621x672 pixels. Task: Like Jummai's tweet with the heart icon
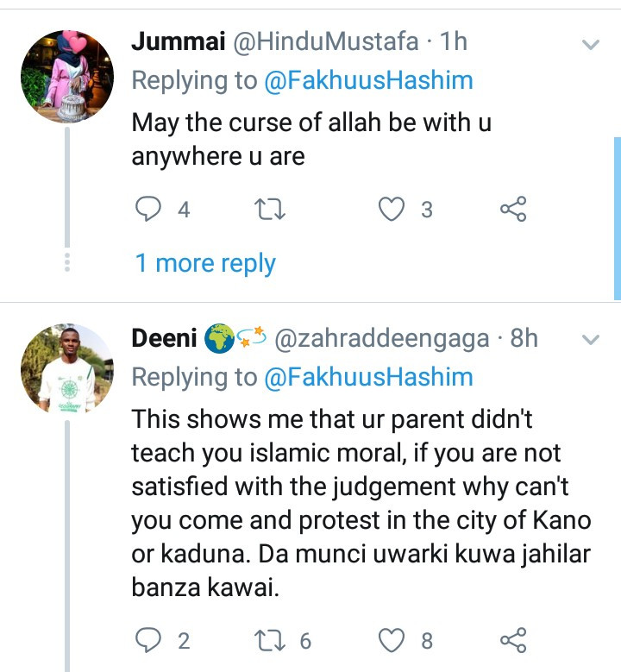pos(393,209)
